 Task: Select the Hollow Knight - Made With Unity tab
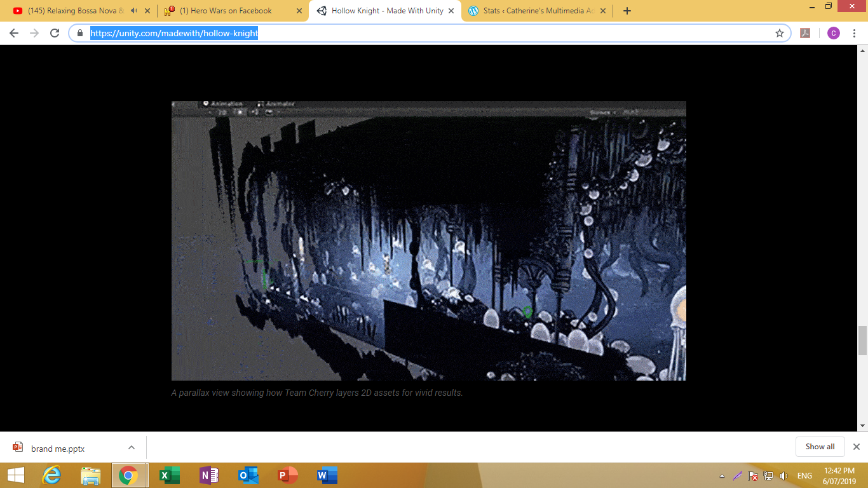tap(387, 11)
